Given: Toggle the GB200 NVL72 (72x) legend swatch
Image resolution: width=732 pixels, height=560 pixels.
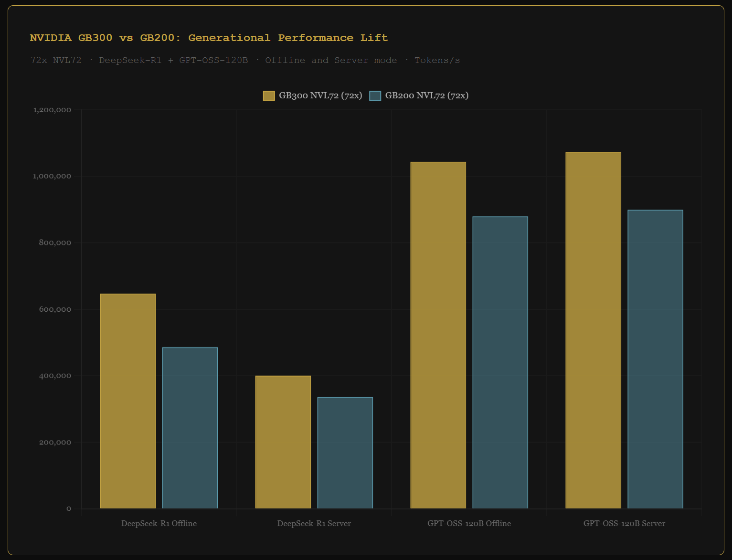Looking at the screenshot, I should tap(375, 96).
